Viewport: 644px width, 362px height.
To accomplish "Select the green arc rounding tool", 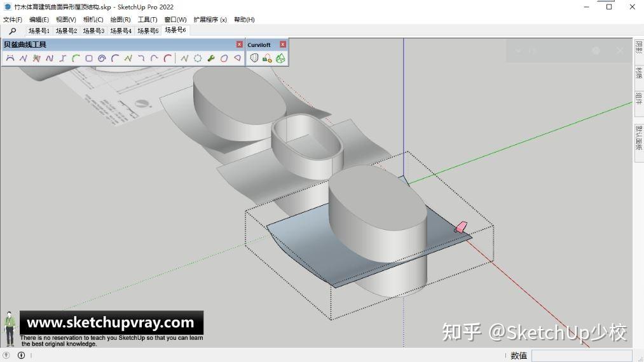I will pos(76,58).
